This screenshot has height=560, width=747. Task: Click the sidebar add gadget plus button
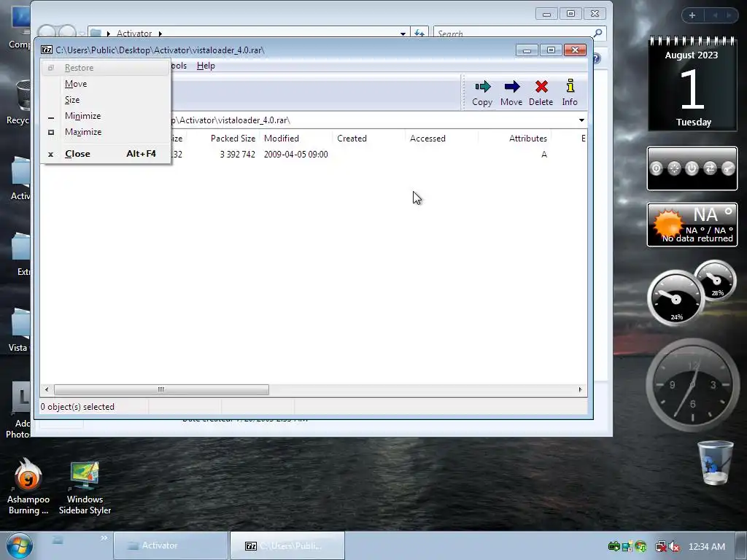coord(692,15)
